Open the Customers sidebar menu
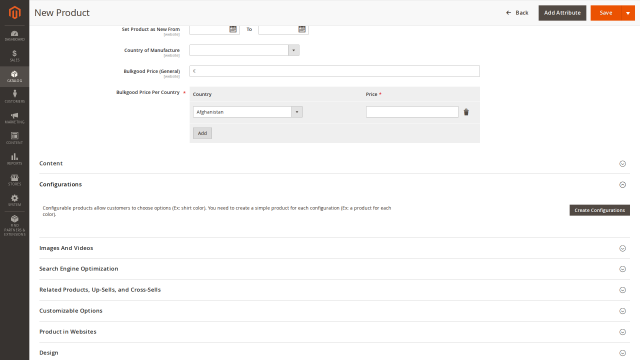This screenshot has height=360, width=640. coord(14,97)
